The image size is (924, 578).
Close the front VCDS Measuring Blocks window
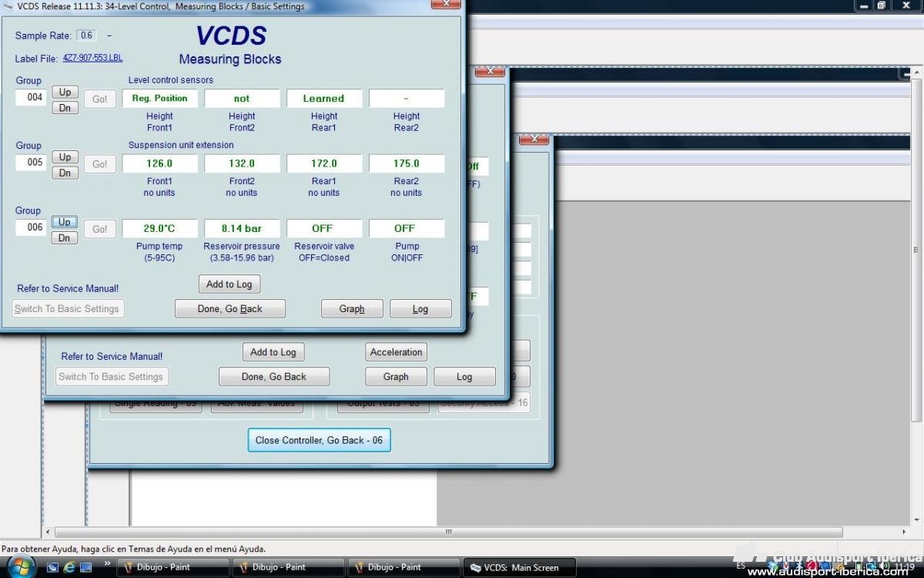pos(445,4)
